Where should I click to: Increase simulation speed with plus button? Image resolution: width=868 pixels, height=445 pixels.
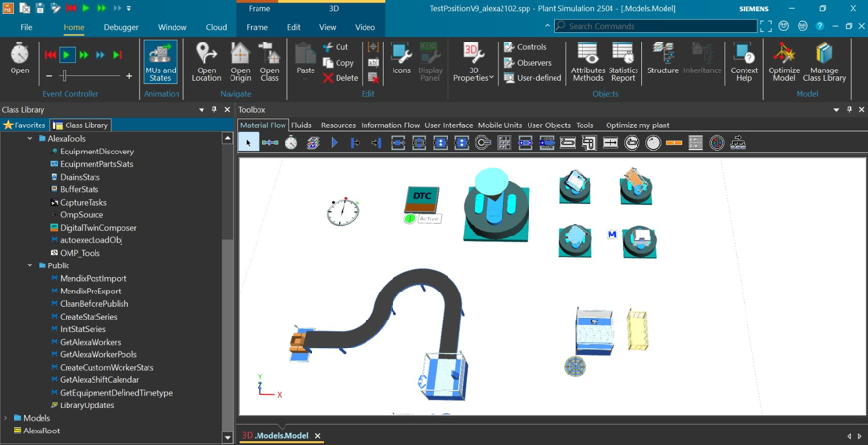tap(129, 76)
